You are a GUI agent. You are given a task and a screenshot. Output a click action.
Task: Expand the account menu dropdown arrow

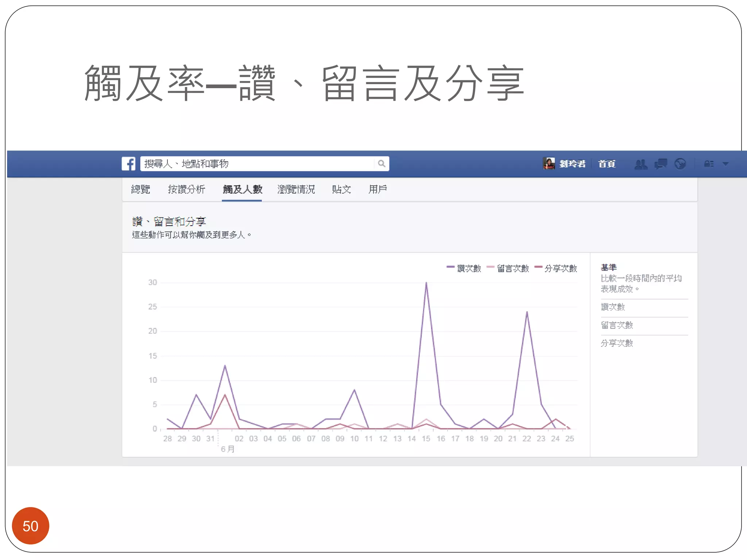[725, 164]
